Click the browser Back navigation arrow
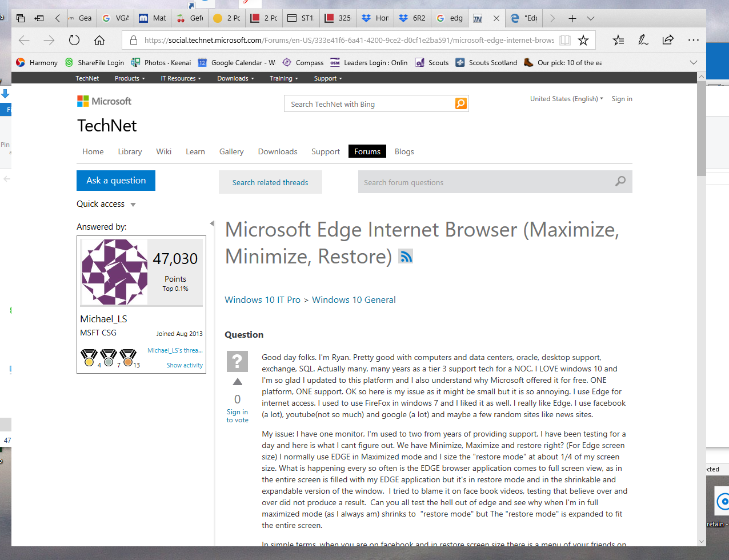 click(x=24, y=40)
